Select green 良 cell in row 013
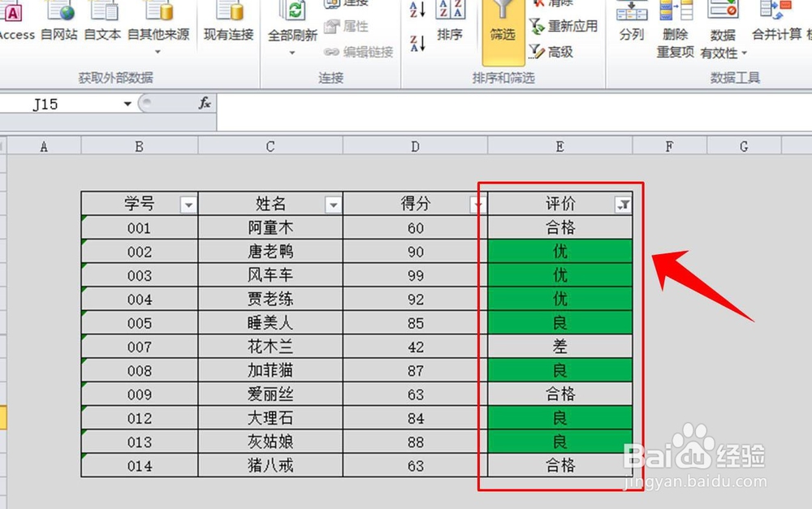812x509 pixels. (559, 442)
